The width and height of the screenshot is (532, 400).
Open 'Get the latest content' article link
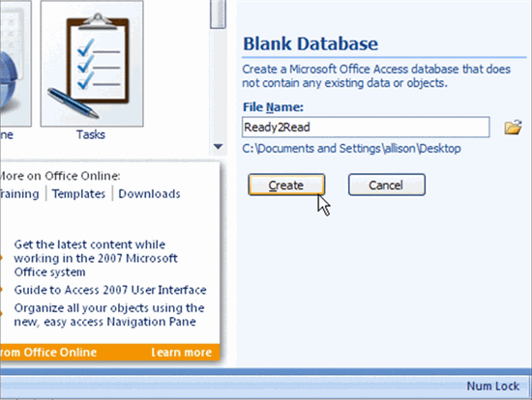pos(96,258)
